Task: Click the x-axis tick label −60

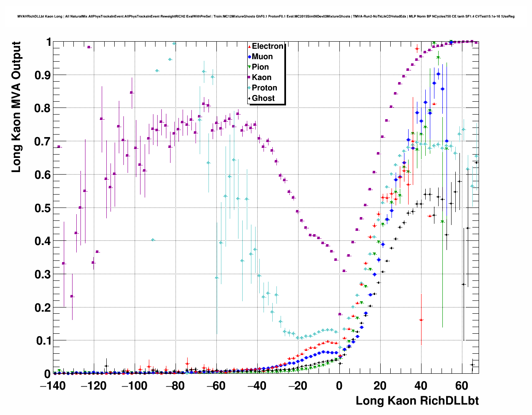Action: pos(216,386)
